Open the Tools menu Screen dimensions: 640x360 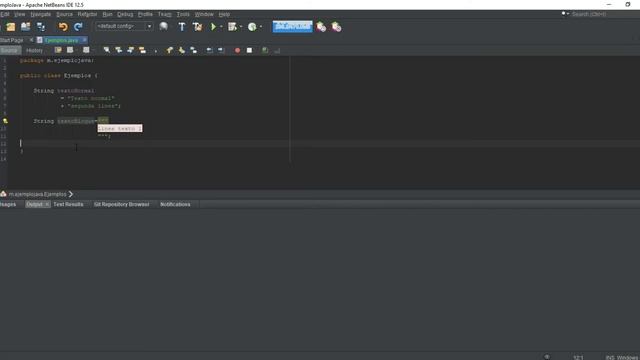183,14
